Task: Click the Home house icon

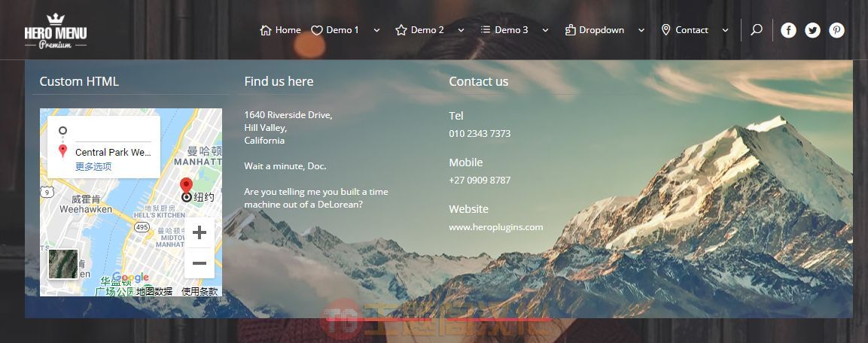Action: pos(266,30)
